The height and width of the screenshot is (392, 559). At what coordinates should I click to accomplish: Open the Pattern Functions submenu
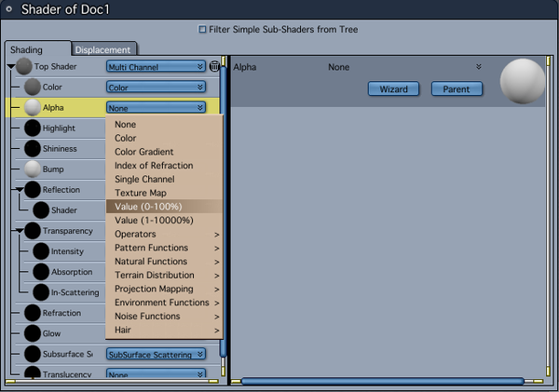[x=164, y=248]
